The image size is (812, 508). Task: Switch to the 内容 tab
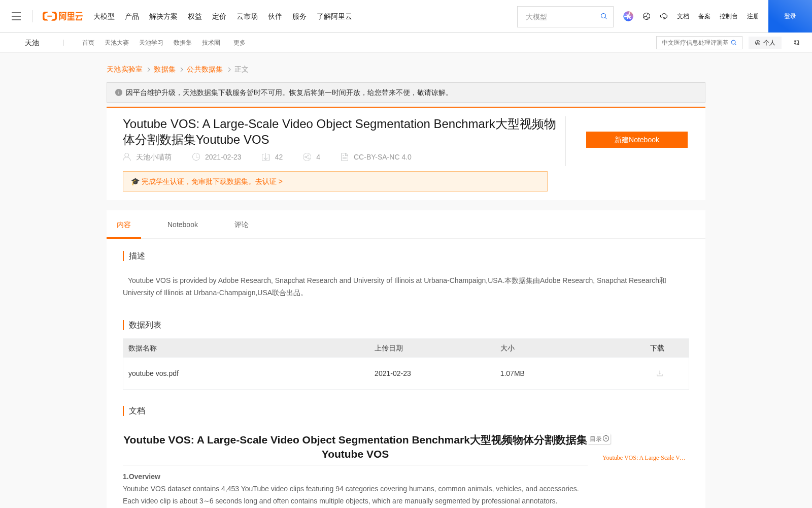[x=124, y=225]
